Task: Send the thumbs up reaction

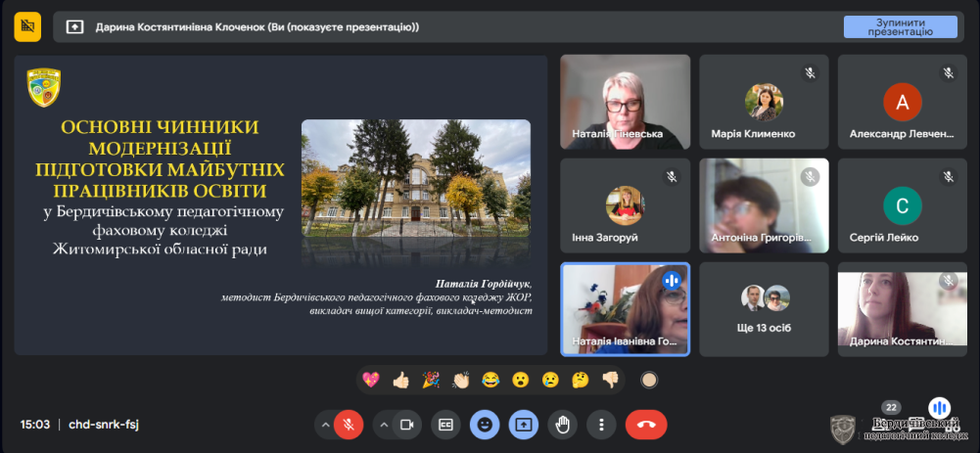Action: (400, 380)
